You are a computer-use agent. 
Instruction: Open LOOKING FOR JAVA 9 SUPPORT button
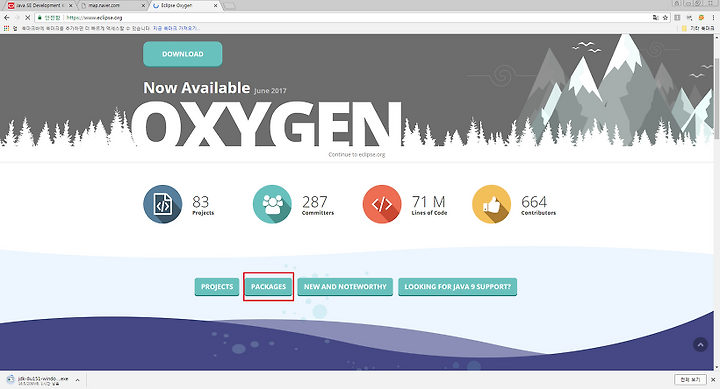(457, 287)
